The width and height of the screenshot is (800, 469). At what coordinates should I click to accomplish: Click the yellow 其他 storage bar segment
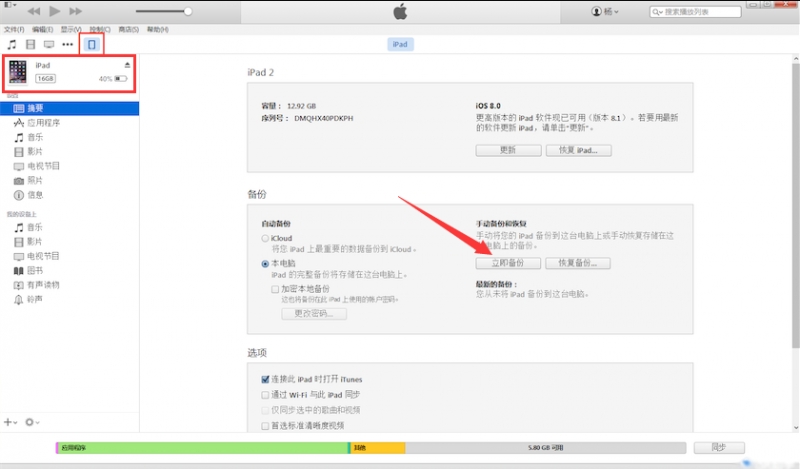click(x=378, y=448)
